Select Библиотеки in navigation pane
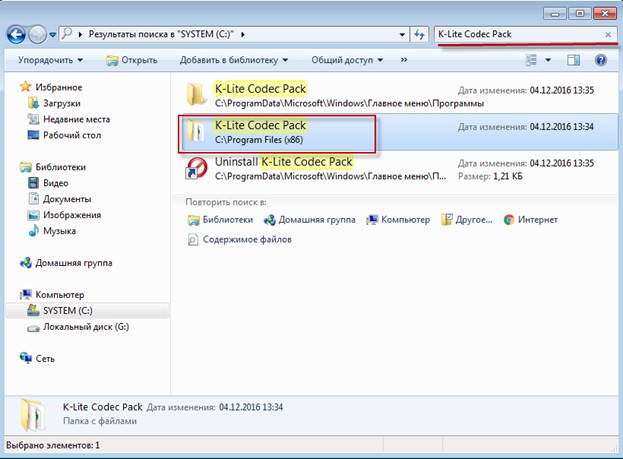Viewport: 623px width, 459px height. [60, 167]
